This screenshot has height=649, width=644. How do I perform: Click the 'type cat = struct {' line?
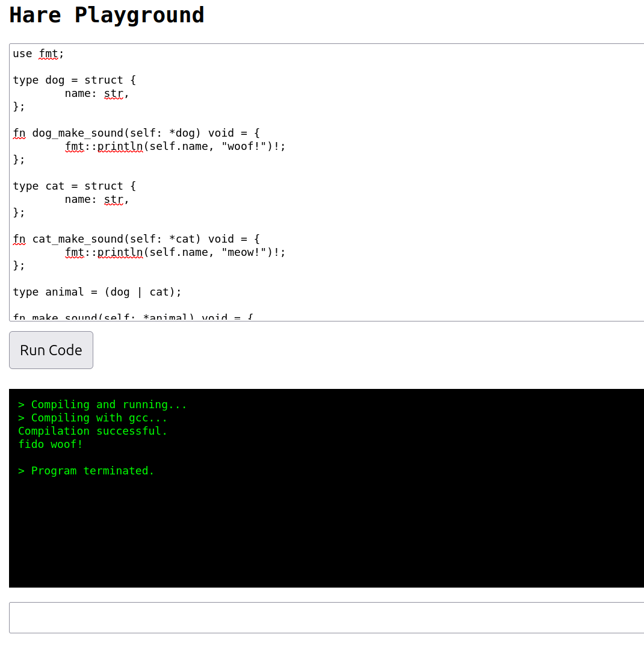[x=74, y=186]
